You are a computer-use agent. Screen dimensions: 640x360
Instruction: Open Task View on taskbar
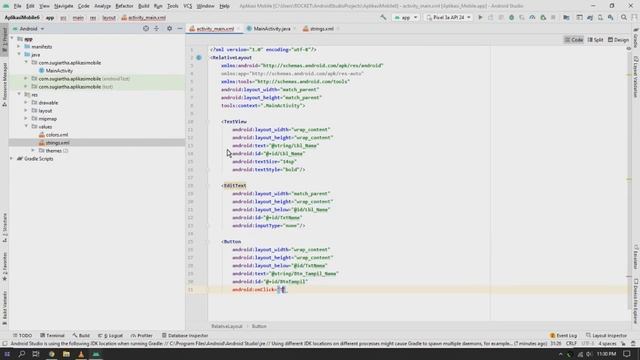(36, 354)
